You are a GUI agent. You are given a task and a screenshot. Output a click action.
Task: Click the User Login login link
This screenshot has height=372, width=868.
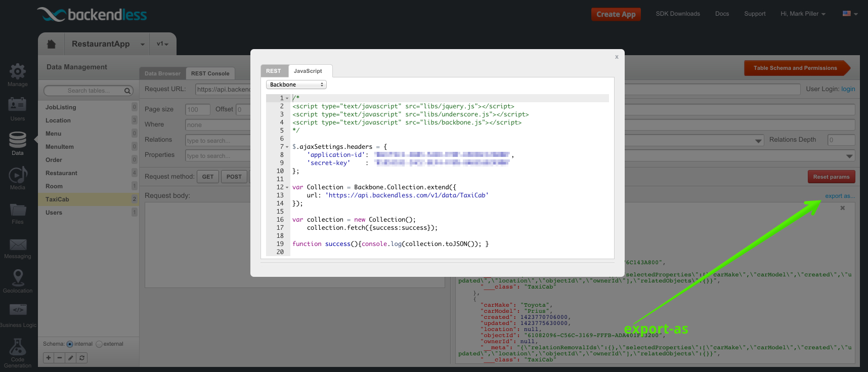(x=848, y=89)
